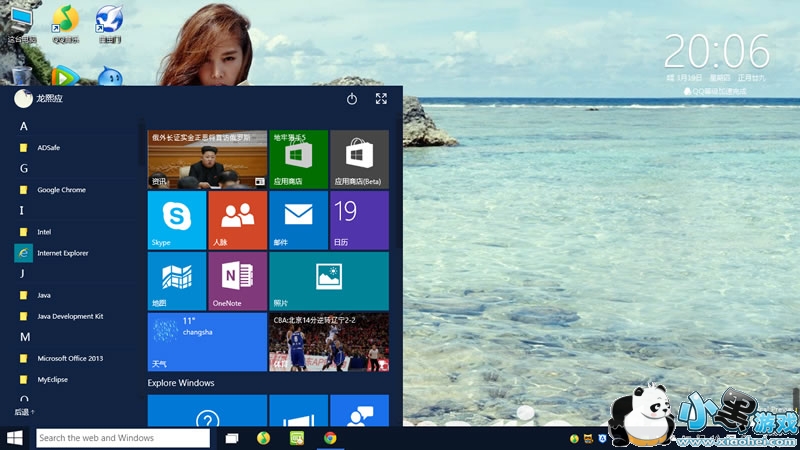
Task: Open the Mail (邮件) tile
Action: click(x=298, y=220)
